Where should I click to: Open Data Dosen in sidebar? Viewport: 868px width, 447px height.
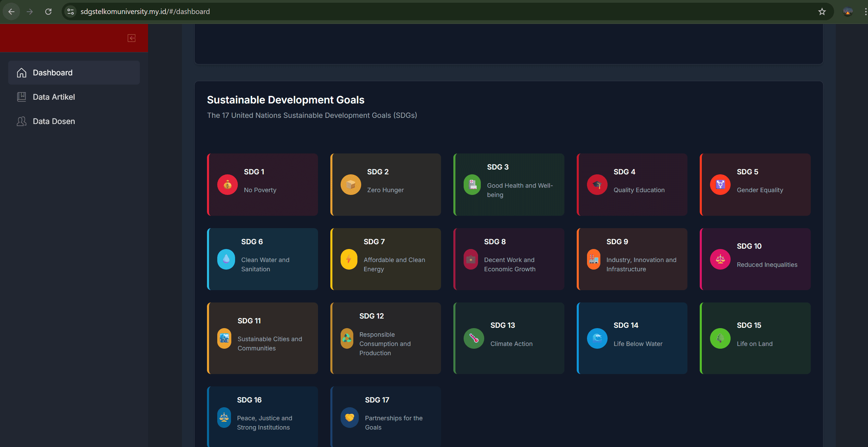[x=54, y=121]
